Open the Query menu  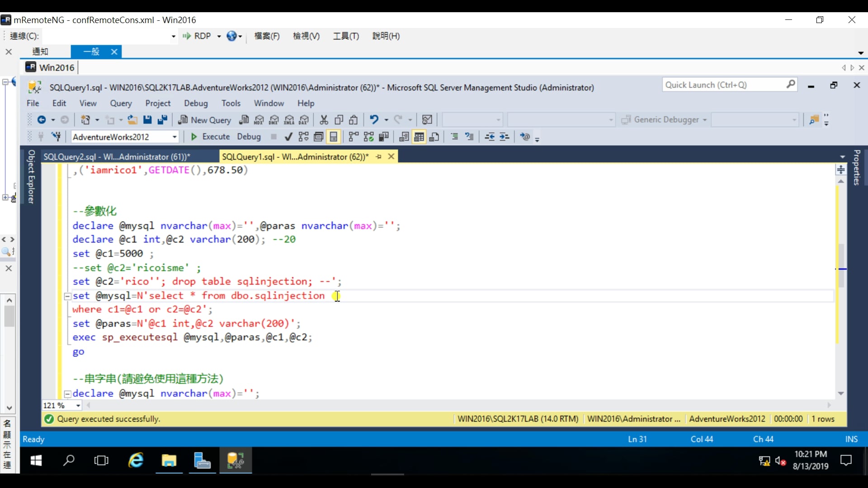[121, 103]
